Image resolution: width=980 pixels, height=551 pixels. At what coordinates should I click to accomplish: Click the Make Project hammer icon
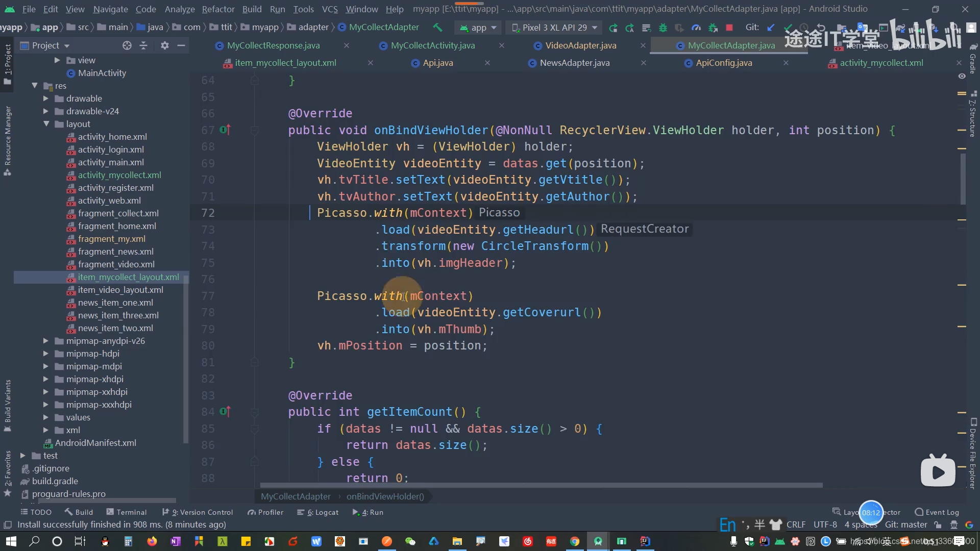coord(437,28)
